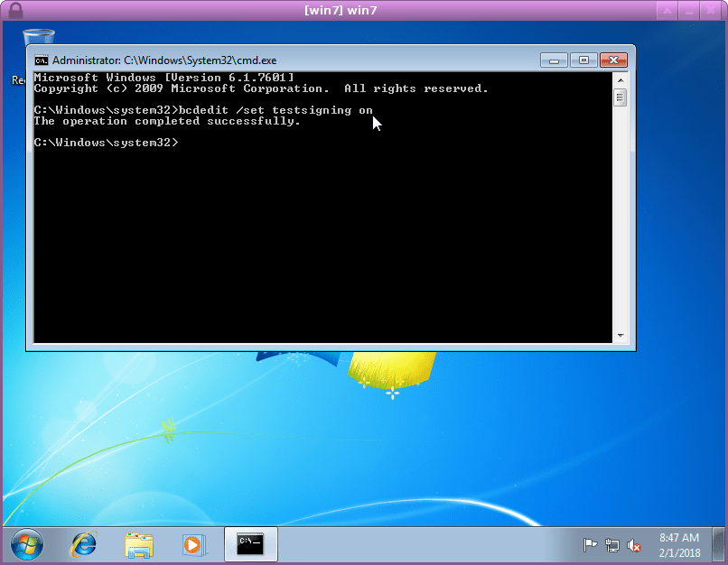Click the cmd window scrollbar thumb
This screenshot has width=728, height=565.
point(621,97)
